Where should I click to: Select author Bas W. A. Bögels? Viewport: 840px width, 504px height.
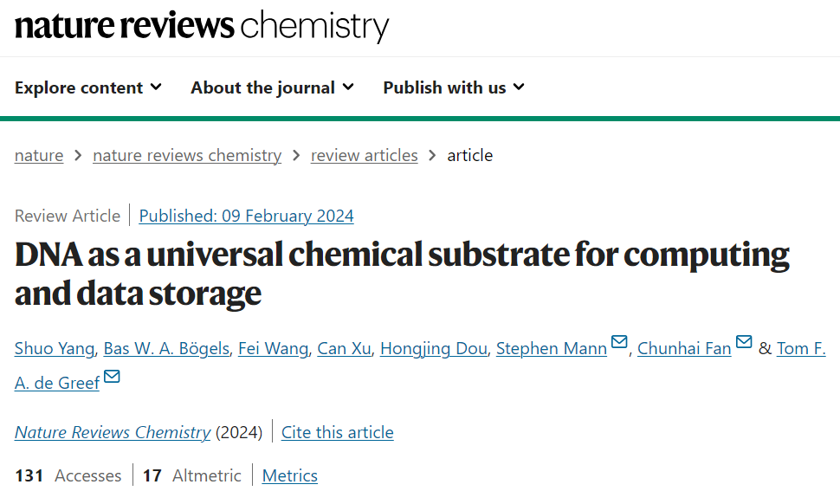click(166, 349)
